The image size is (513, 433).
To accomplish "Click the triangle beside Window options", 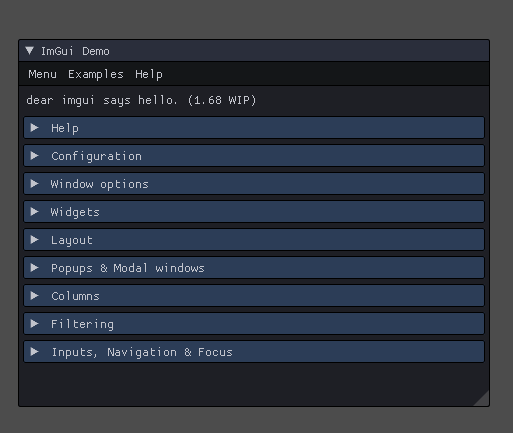I will click(34, 184).
